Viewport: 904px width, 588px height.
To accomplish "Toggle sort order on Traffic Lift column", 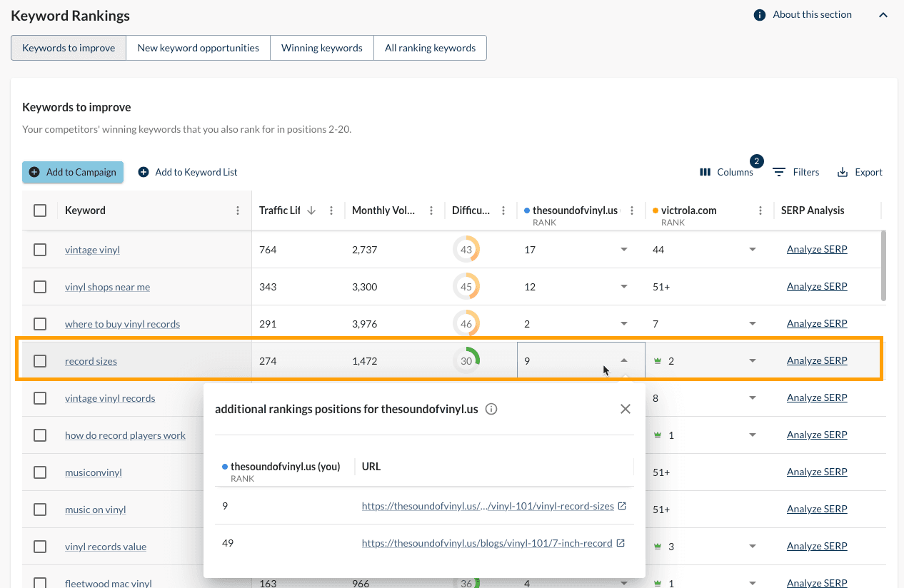I will tap(313, 210).
